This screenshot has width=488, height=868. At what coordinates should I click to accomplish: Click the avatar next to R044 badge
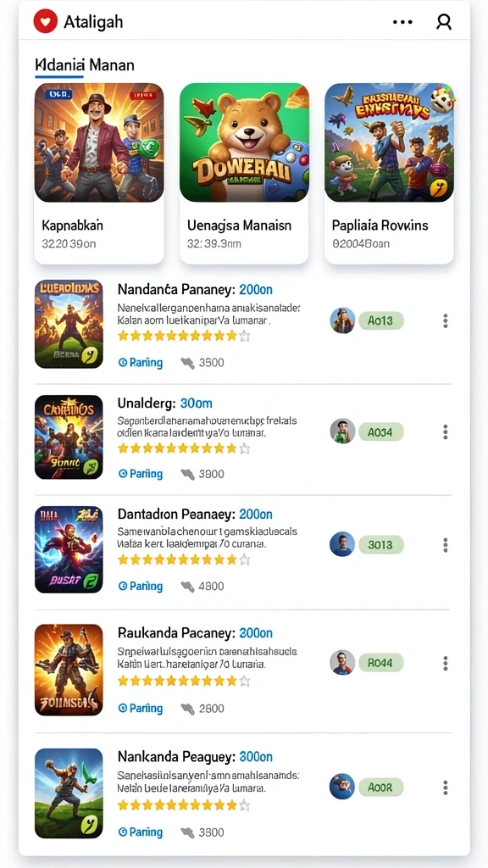342,662
